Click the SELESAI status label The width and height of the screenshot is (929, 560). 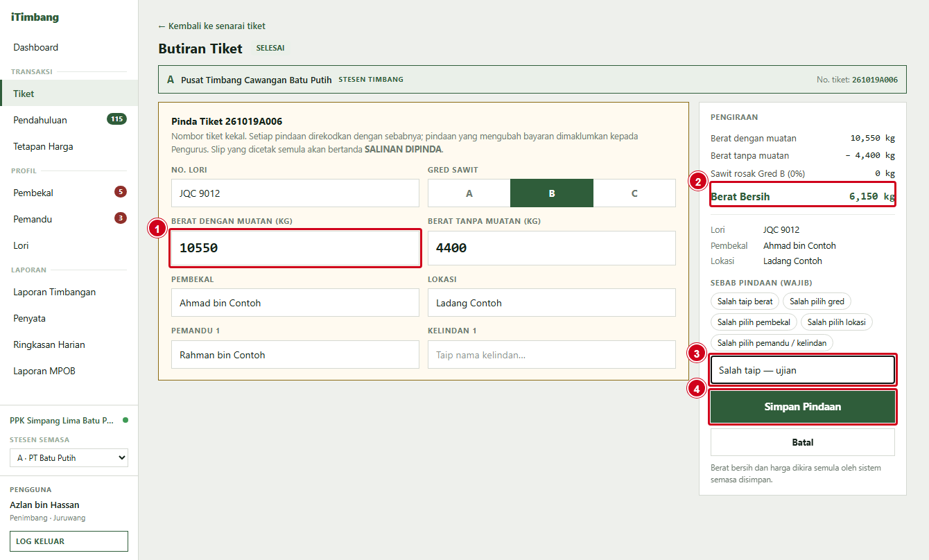tap(270, 49)
